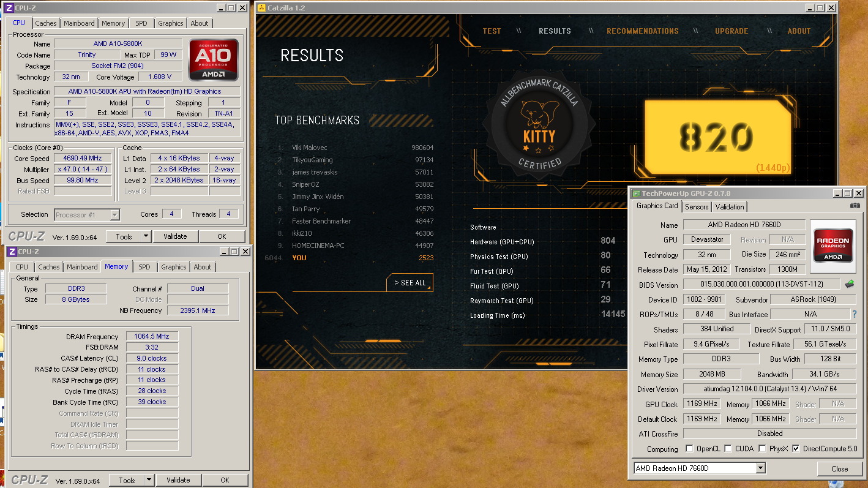Open UPGRADE section in Catzilla
The height and width of the screenshot is (488, 868).
(x=731, y=31)
